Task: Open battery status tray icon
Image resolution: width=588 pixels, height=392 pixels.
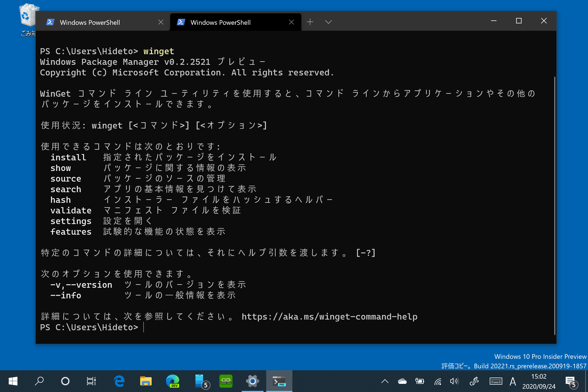Action: [419, 381]
